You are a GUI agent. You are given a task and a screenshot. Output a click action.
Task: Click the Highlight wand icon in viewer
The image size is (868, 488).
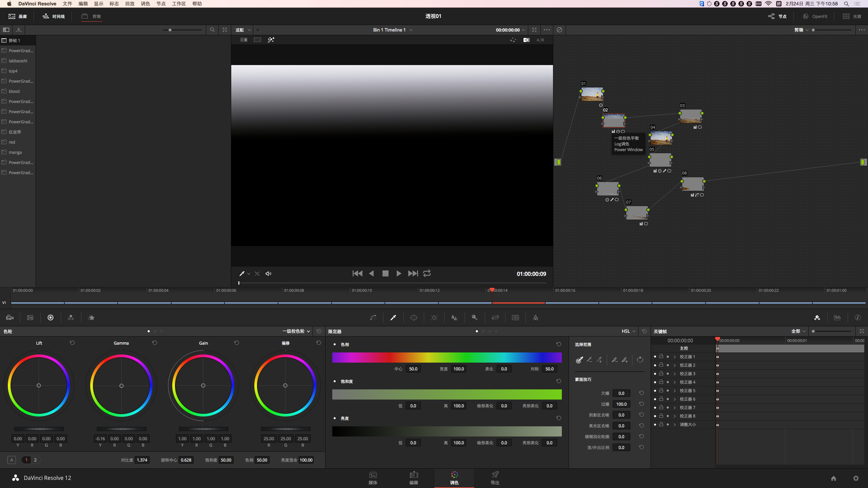coord(271,40)
